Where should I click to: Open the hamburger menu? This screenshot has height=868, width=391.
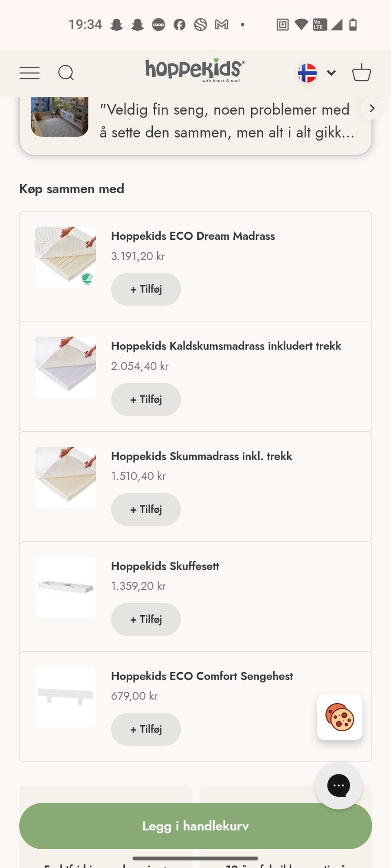[x=30, y=73]
